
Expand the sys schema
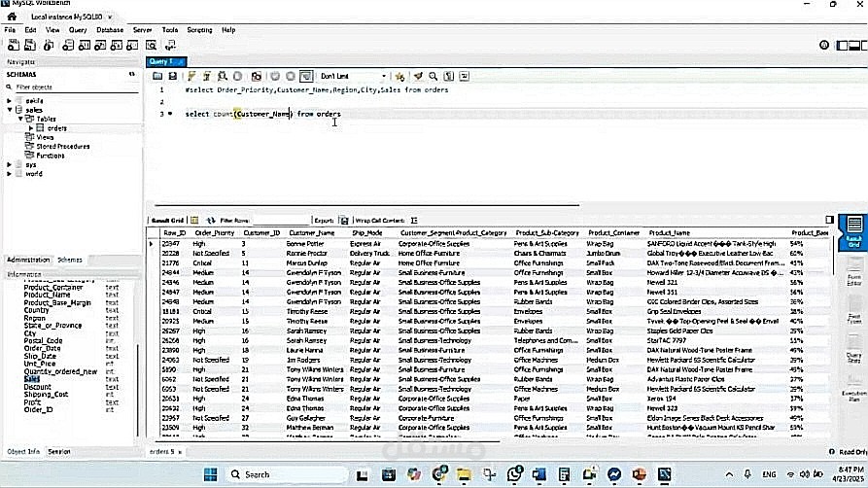(x=9, y=164)
